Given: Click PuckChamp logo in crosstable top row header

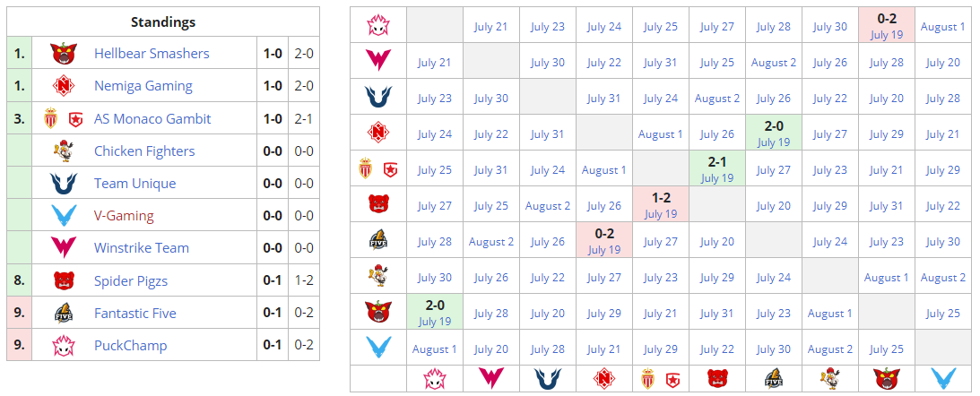Looking at the screenshot, I should (x=378, y=25).
